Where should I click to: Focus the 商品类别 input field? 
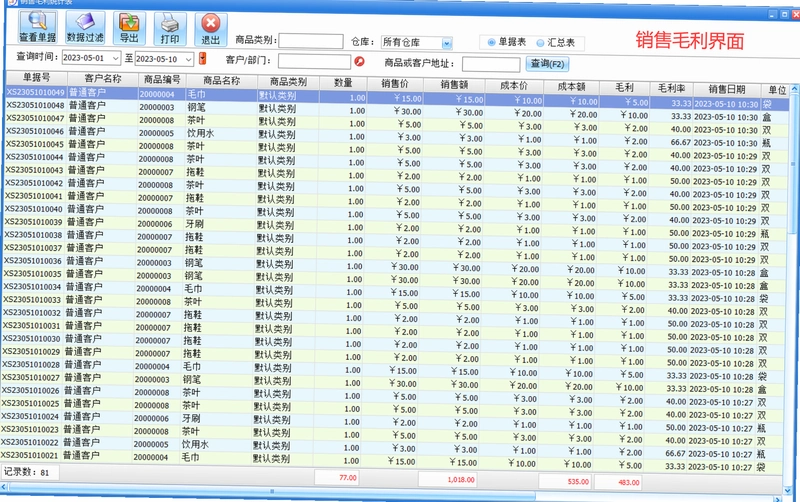click(x=311, y=41)
